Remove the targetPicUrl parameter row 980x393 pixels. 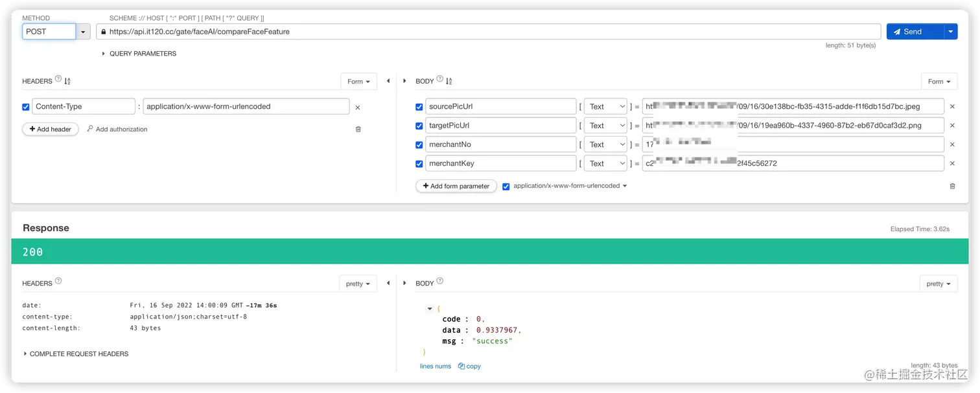pyautogui.click(x=952, y=126)
